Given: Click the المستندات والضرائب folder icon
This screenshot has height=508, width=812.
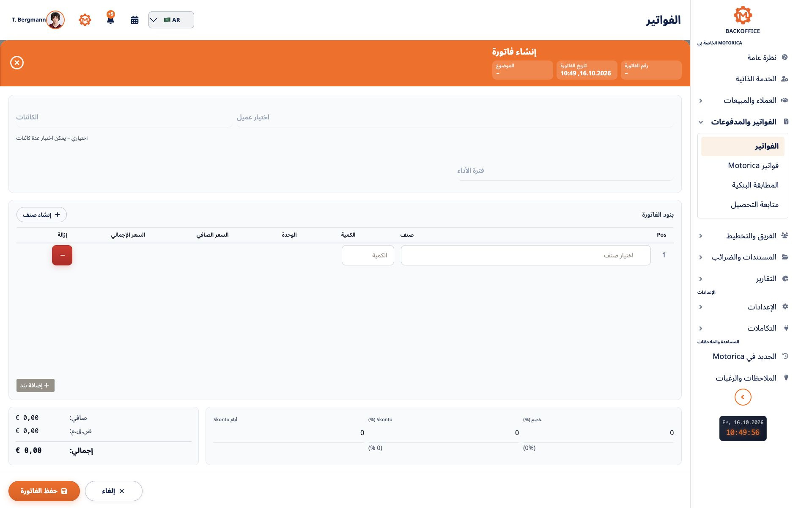Looking at the screenshot, I should (785, 257).
